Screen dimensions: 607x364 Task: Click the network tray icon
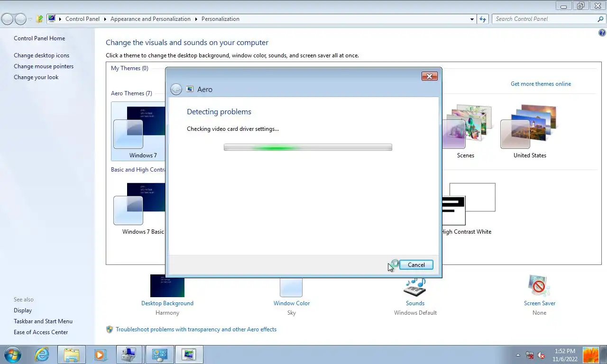[530, 355]
